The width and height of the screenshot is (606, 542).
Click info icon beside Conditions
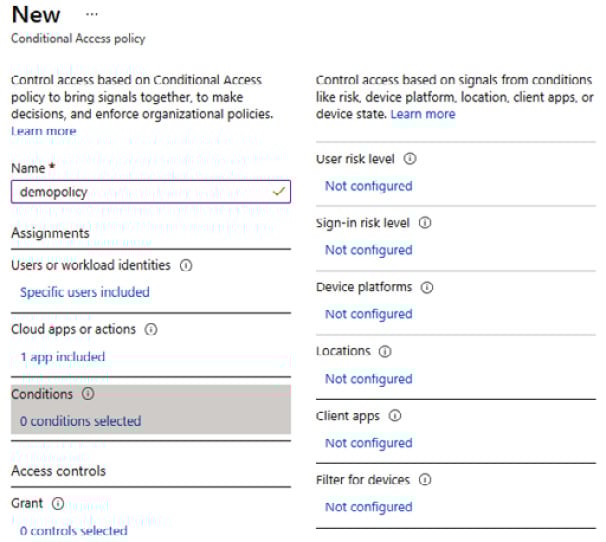pos(88,394)
